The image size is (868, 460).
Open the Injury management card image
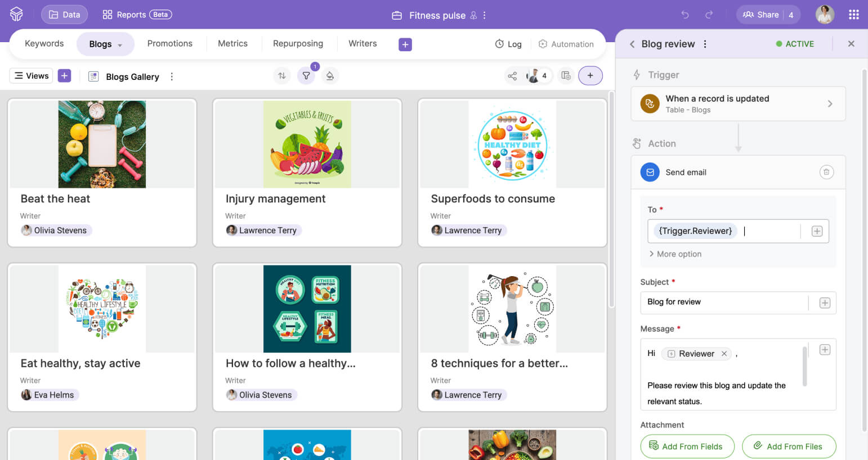pyautogui.click(x=307, y=144)
